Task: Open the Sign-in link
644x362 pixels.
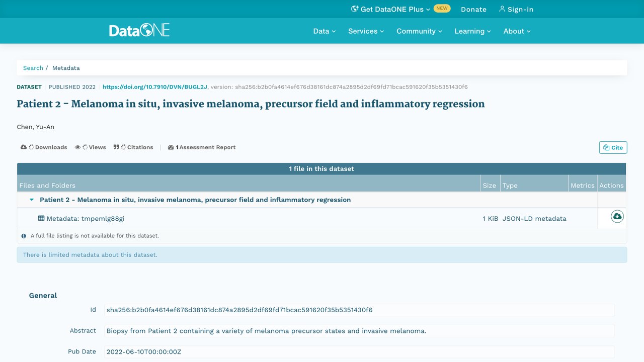Action: click(x=516, y=9)
